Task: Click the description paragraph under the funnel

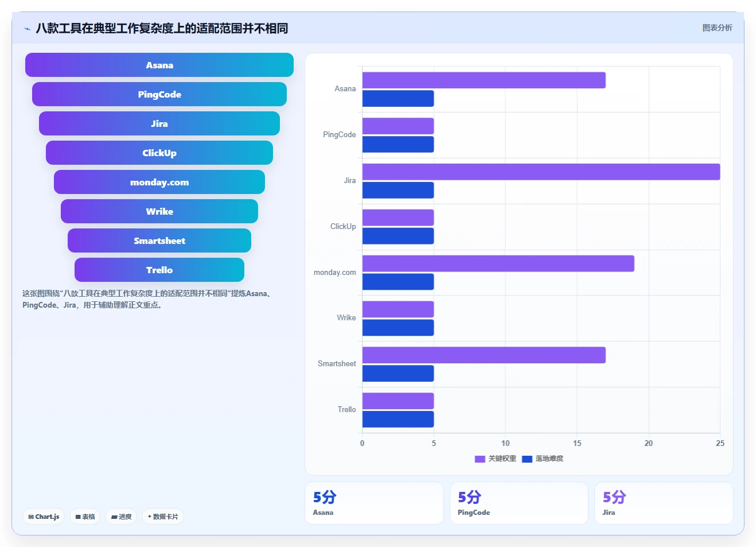Action: click(147, 299)
